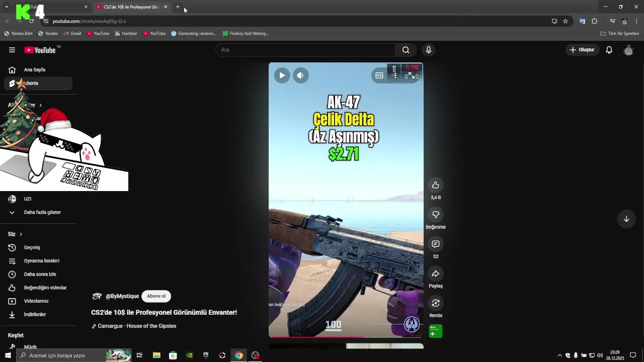Viewport: 644px width, 362px height.
Task: Start voice search with the microphone
Action: (428, 50)
